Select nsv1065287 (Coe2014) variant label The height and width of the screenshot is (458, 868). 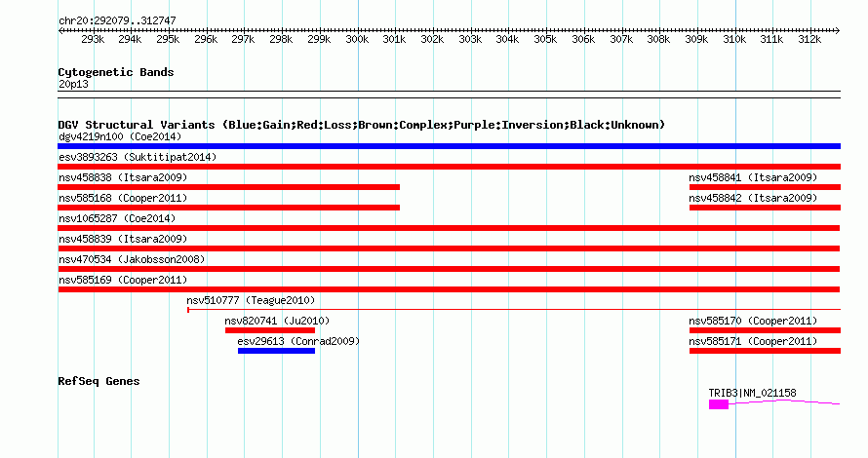tap(117, 218)
